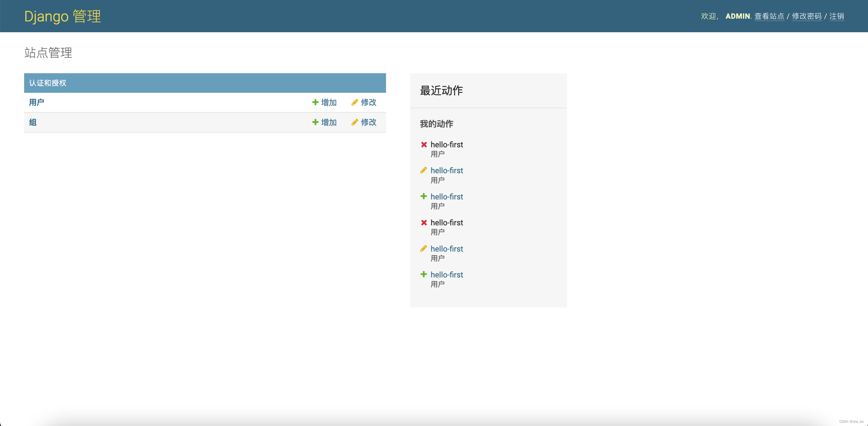Screen dimensions: 868x426
Task: Open the bottom plus-marked hello-first link
Action: click(446, 274)
